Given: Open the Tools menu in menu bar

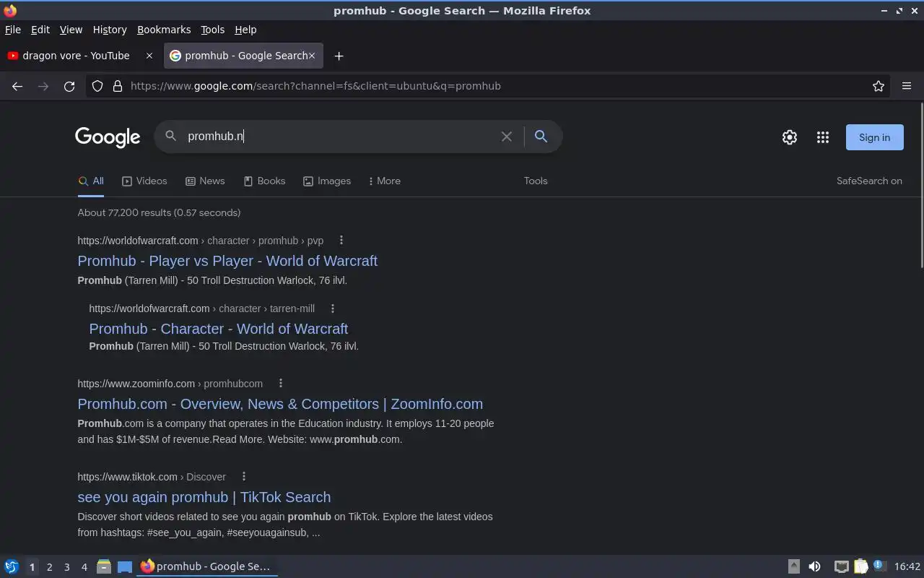Looking at the screenshot, I should tap(212, 30).
